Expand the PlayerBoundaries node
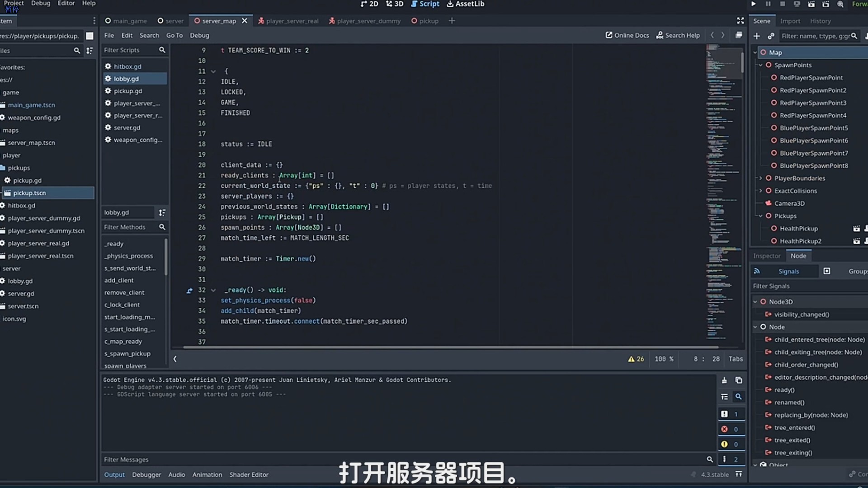This screenshot has height=488, width=868. (760, 178)
